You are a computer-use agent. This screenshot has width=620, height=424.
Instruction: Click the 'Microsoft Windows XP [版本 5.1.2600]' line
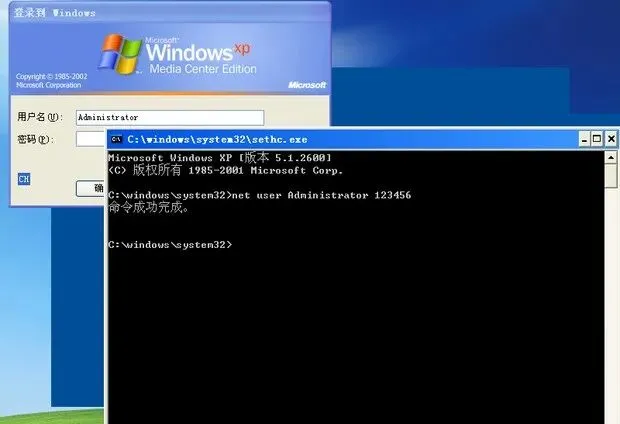[219, 157]
